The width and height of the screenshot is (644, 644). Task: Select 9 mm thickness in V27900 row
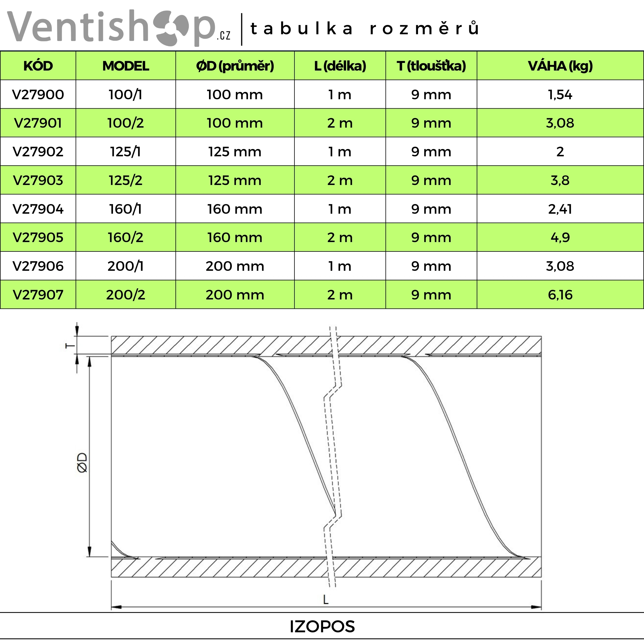(431, 95)
